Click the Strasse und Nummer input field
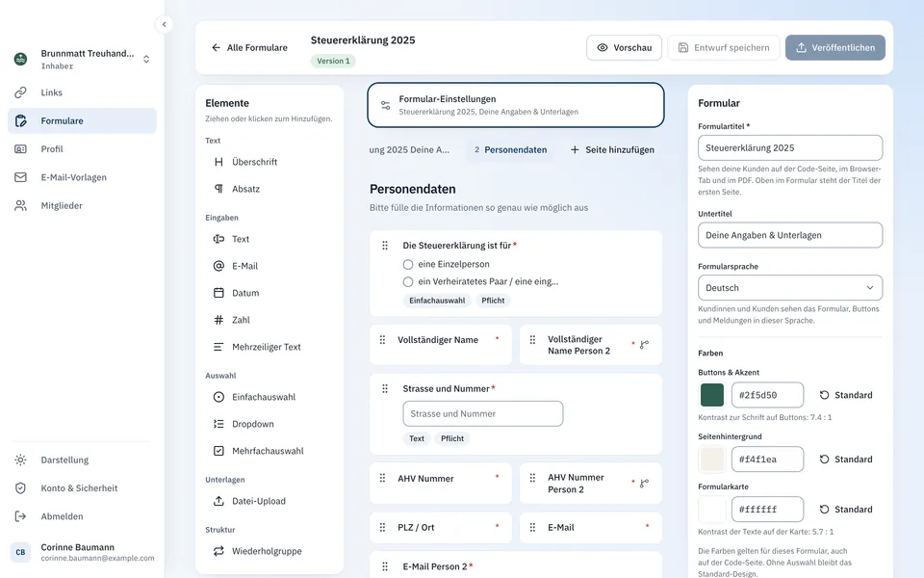 click(483, 414)
